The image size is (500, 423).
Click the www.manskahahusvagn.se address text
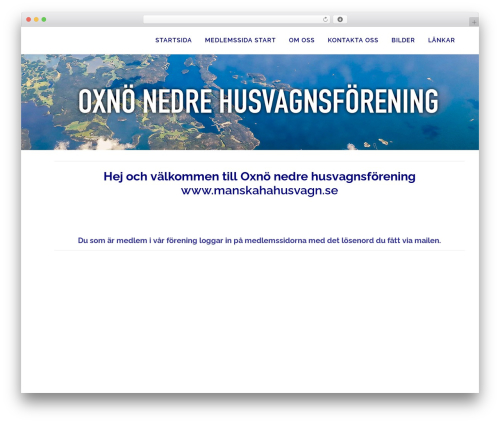(x=259, y=191)
